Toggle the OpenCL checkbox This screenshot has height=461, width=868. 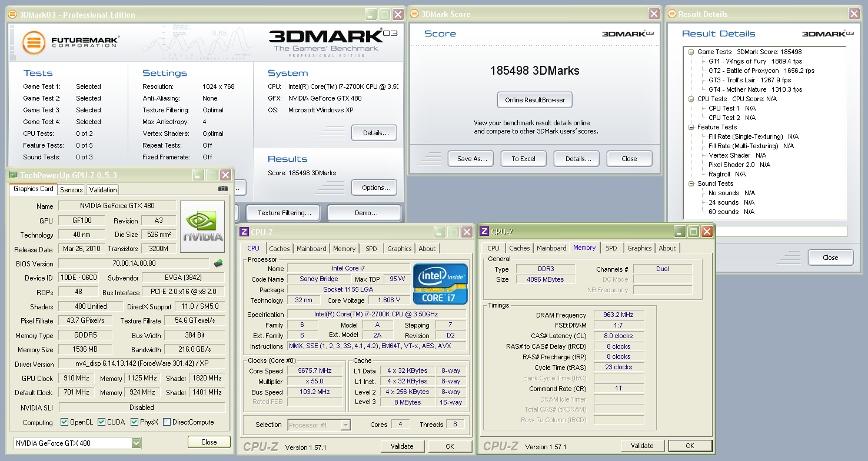tap(65, 422)
